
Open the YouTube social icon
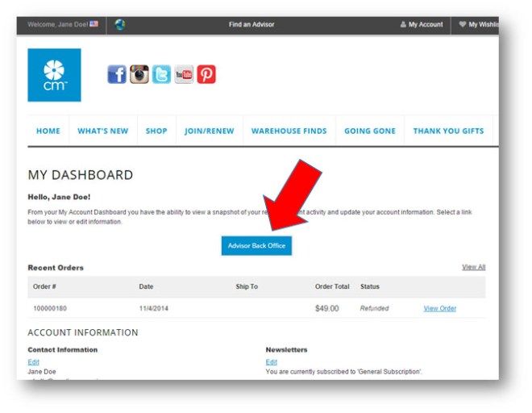click(x=184, y=74)
